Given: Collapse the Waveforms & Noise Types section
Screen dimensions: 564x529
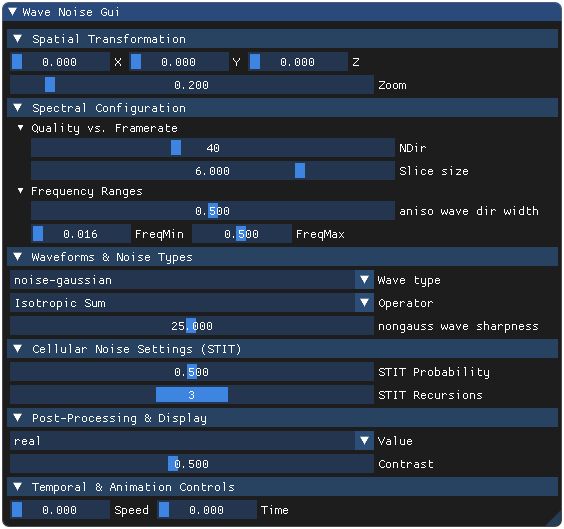Looking at the screenshot, I should click(282, 257).
